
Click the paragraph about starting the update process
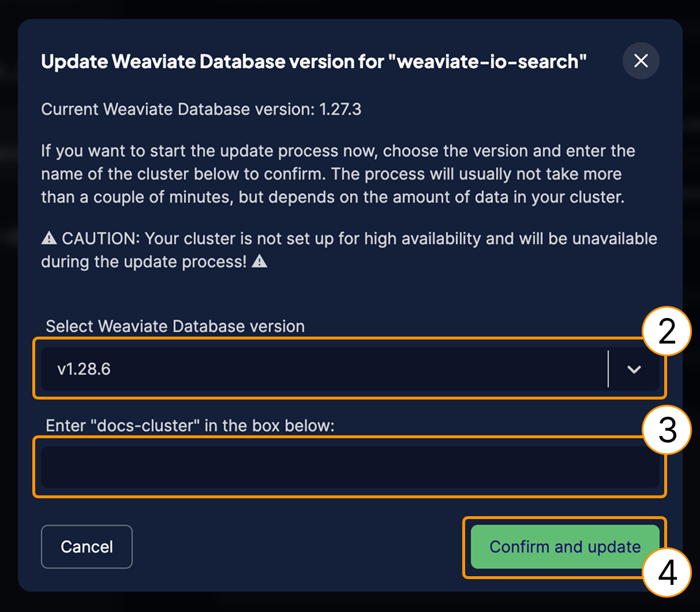338,174
